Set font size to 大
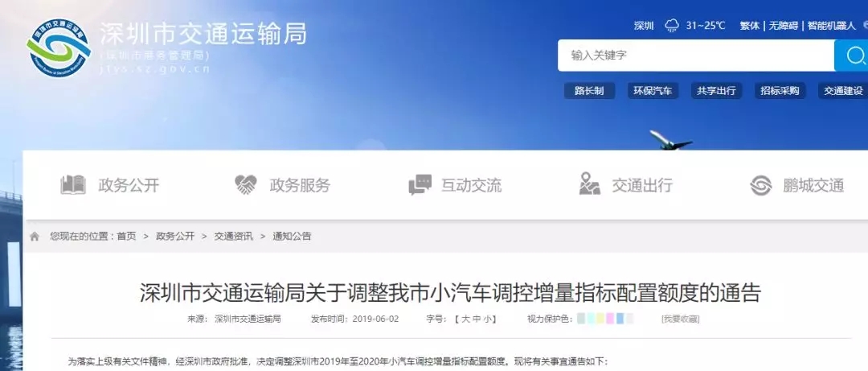Viewport: 868px width, 371px height. (465, 319)
